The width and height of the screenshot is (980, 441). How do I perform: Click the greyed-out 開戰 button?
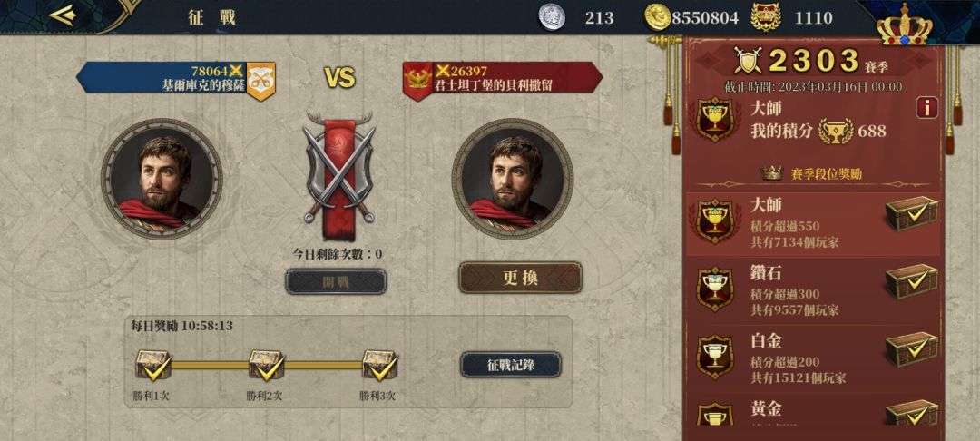[x=336, y=281]
